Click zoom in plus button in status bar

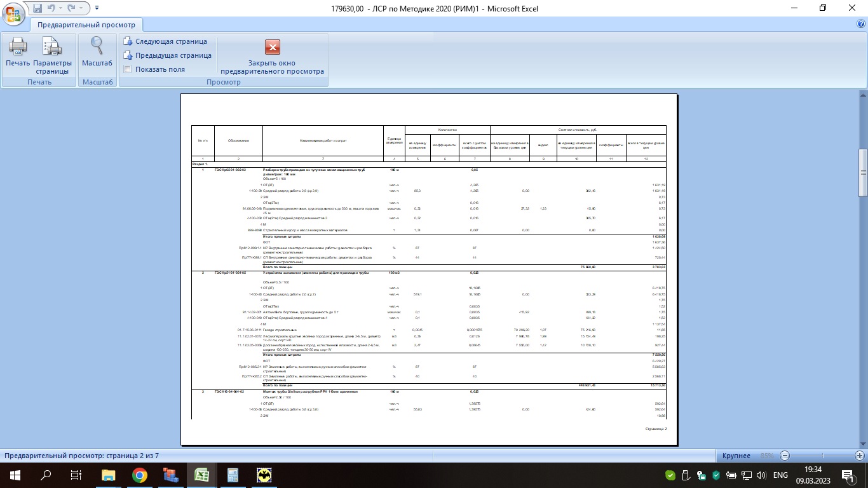coord(860,456)
